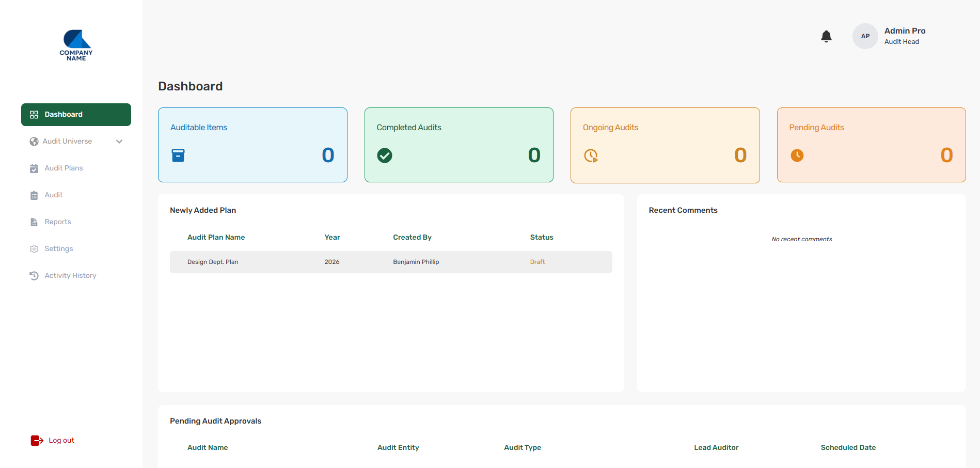Click the Reports document icon
Image resolution: width=980 pixels, height=468 pixels.
34,222
